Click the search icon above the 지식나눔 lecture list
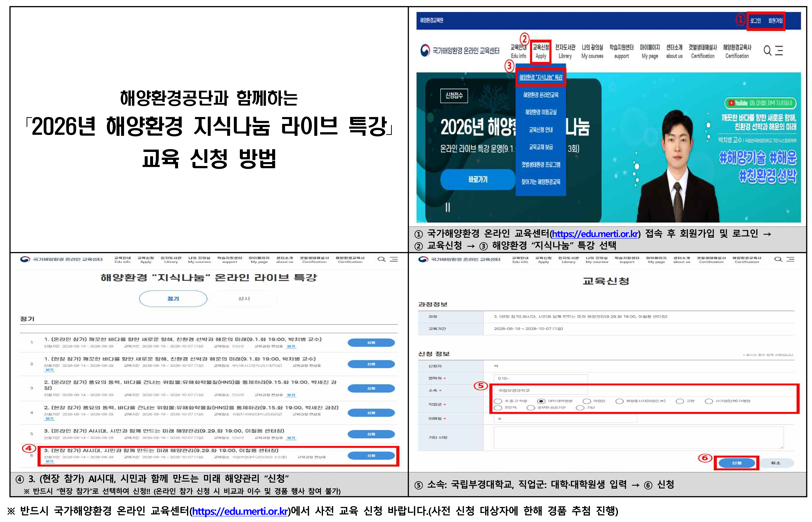812x522 pixels. [x=382, y=259]
